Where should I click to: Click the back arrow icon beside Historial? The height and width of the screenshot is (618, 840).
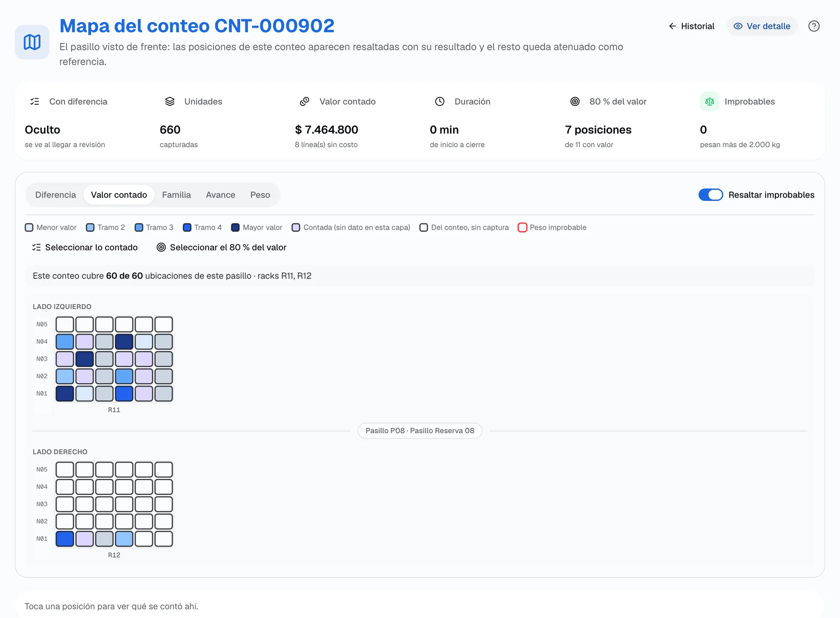pyautogui.click(x=672, y=26)
